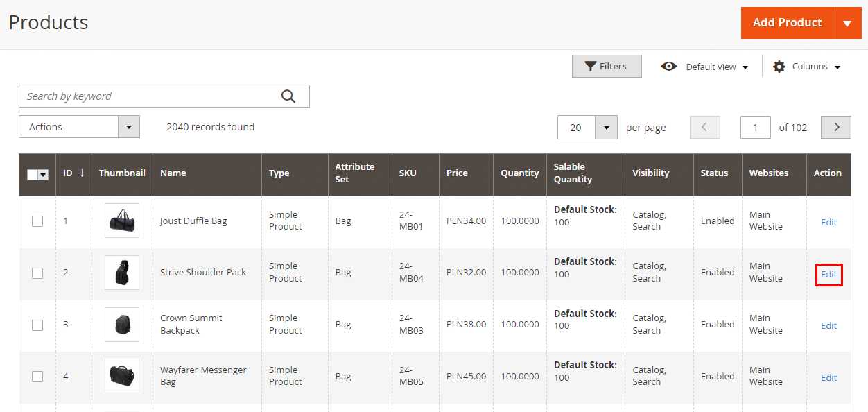Edit the Strive Shoulder Pack product
The height and width of the screenshot is (412, 868).
click(x=828, y=274)
